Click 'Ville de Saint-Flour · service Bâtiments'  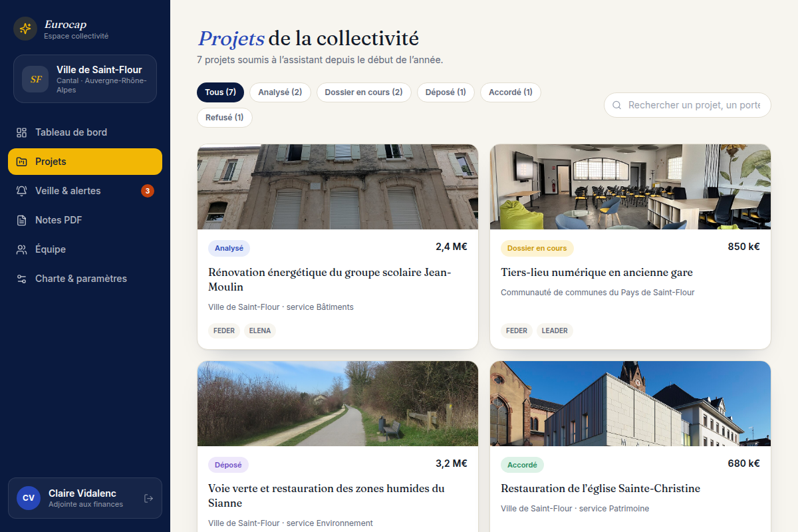tap(281, 307)
